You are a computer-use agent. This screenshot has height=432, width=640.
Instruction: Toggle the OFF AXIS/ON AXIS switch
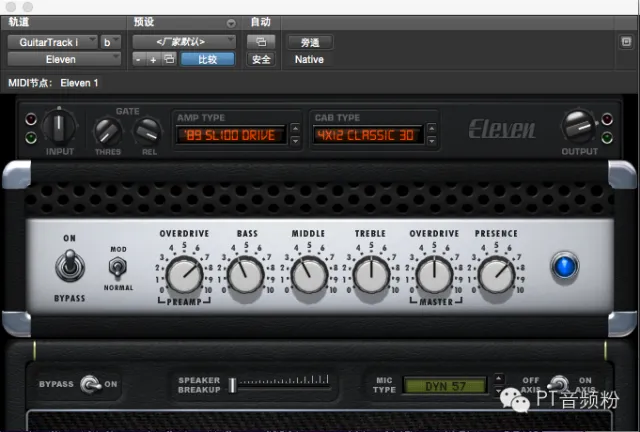[x=558, y=384]
